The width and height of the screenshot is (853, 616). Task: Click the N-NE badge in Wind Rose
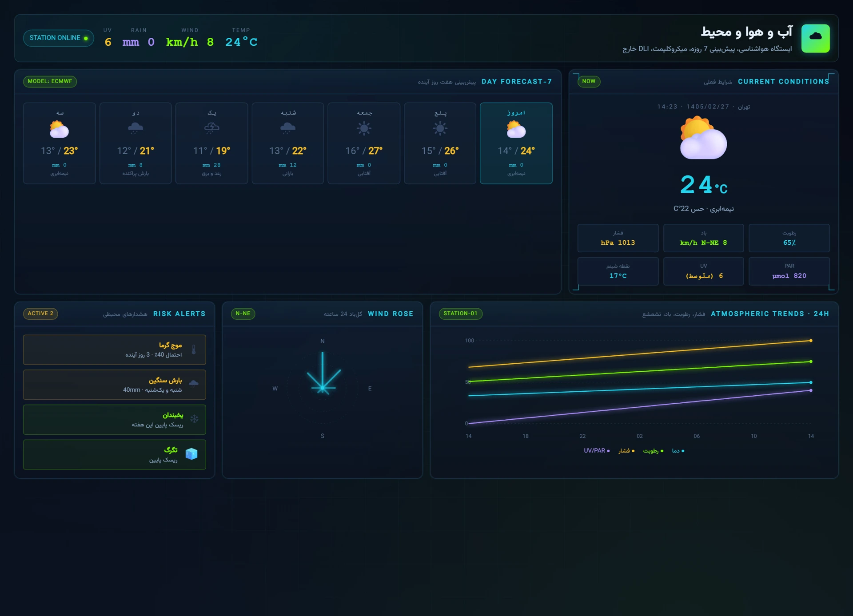243,314
